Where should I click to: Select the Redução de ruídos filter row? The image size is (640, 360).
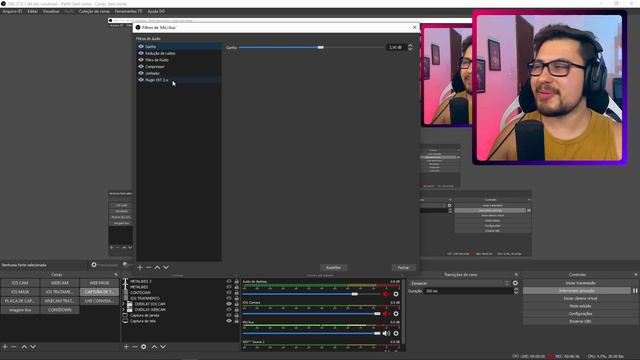point(179,53)
